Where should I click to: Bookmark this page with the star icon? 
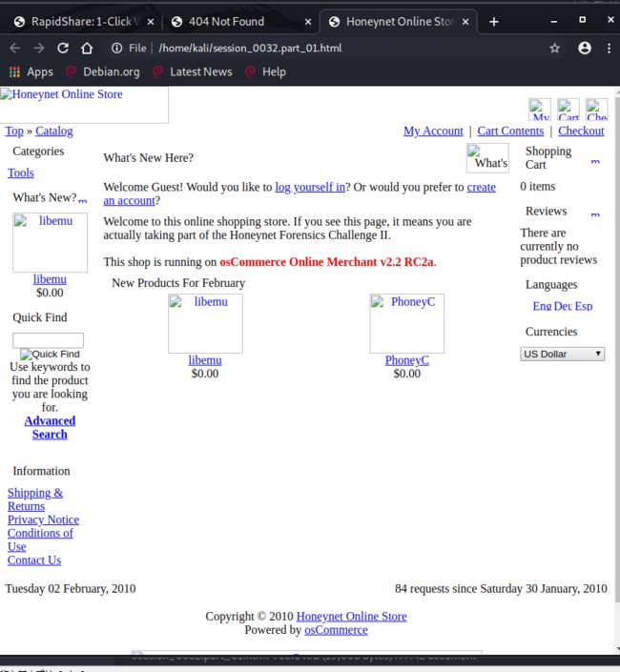point(554,48)
